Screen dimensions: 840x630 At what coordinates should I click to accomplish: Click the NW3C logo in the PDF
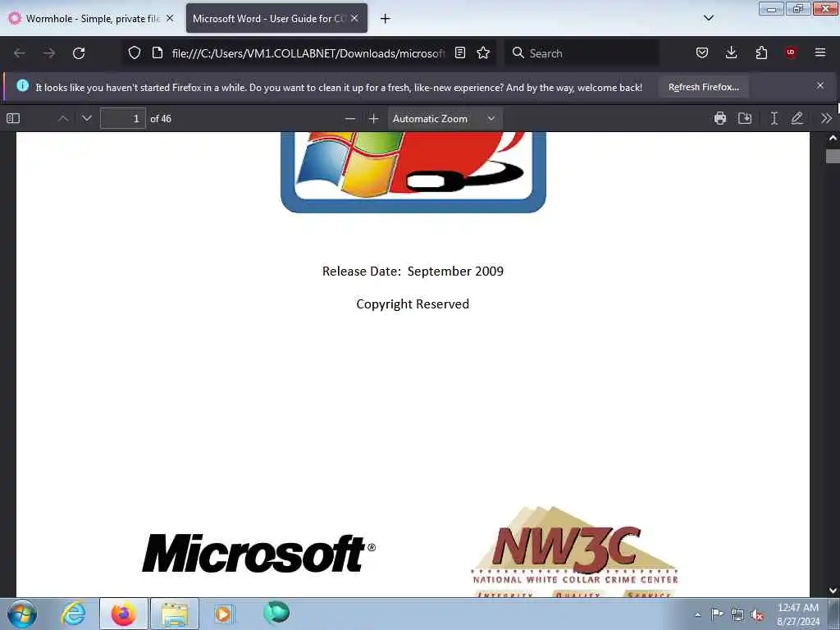pyautogui.click(x=574, y=550)
